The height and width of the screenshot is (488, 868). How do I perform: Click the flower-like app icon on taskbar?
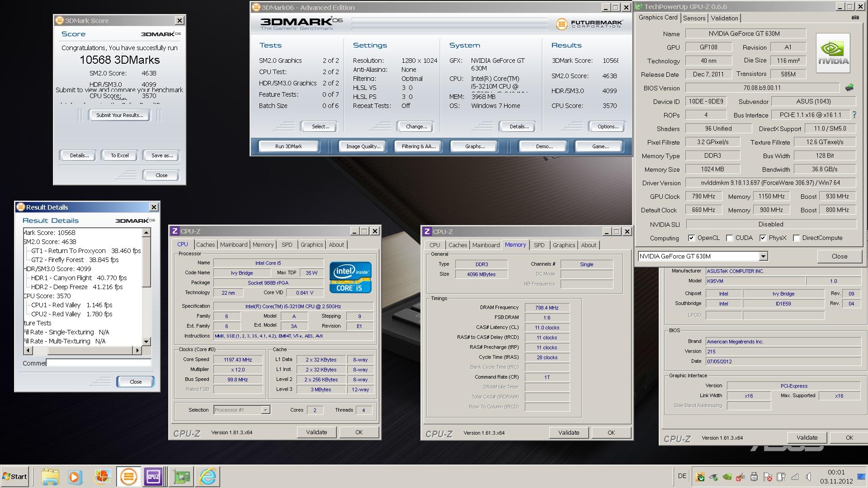click(x=102, y=477)
